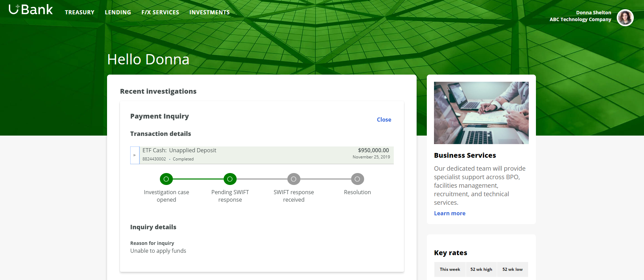The image size is (644, 280).
Task: Click the SWIFT response received step circle
Action: coord(294,179)
